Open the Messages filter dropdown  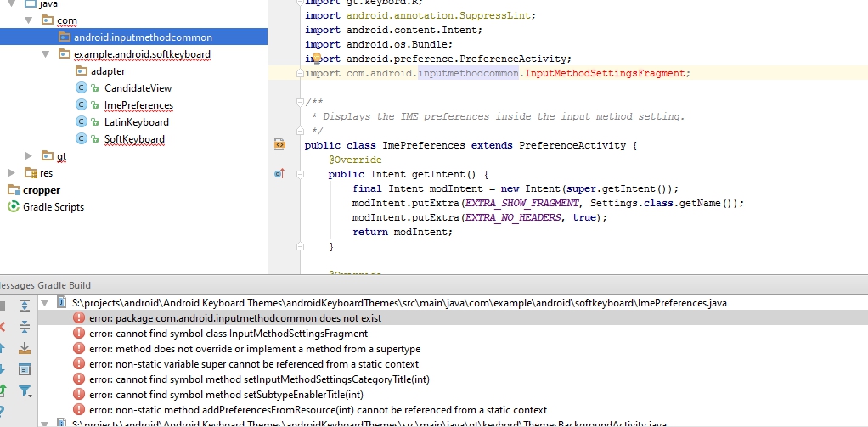(x=25, y=391)
